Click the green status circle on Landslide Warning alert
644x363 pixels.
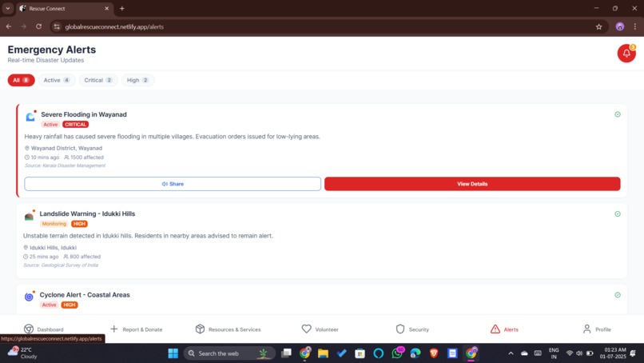pos(618,213)
